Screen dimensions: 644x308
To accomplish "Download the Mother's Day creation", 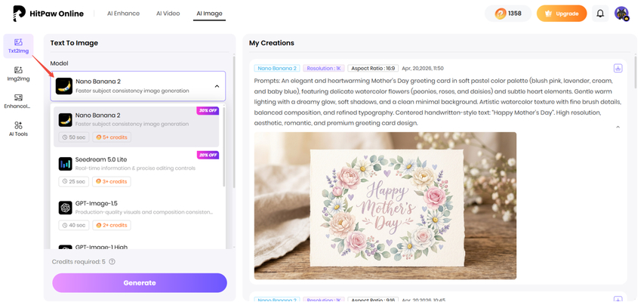I will pyautogui.click(x=618, y=68).
